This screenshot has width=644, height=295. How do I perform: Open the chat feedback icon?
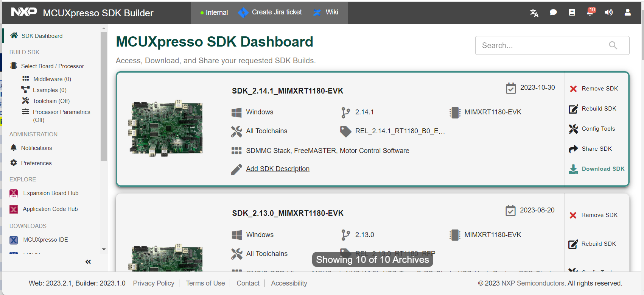point(553,12)
